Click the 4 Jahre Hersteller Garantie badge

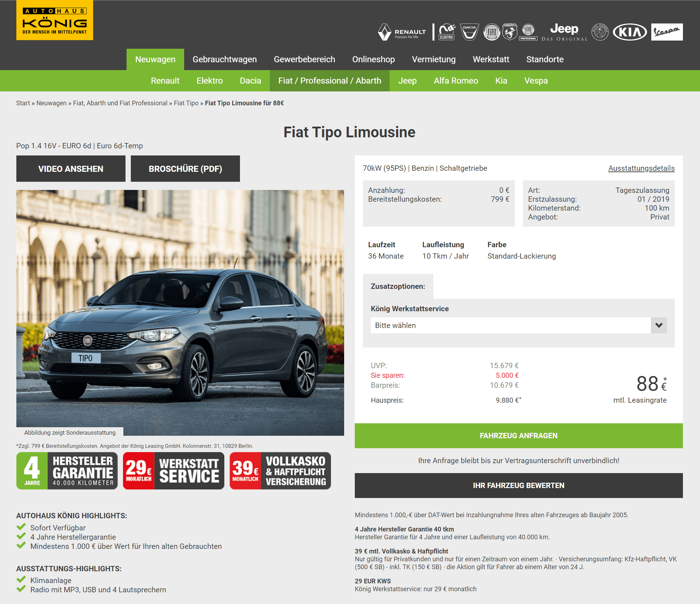click(67, 471)
